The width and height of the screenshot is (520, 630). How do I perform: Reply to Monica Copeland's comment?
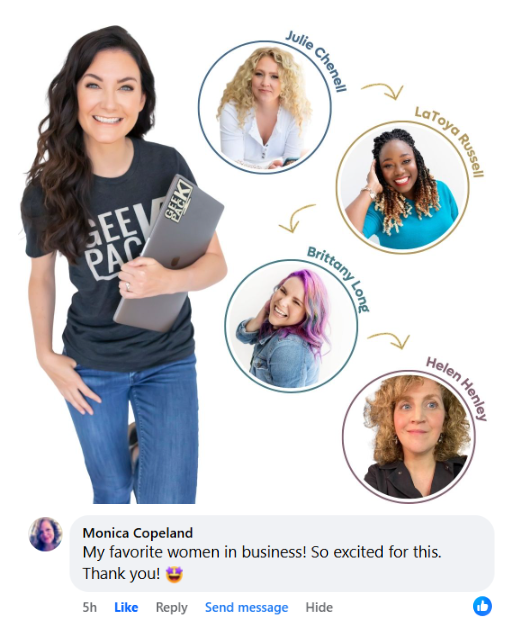click(172, 607)
